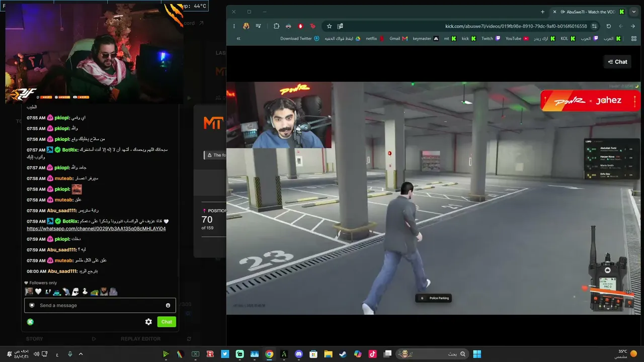Viewport: 644px width, 362px height.
Task: Open the Windows Start menu
Action: [x=476, y=354]
